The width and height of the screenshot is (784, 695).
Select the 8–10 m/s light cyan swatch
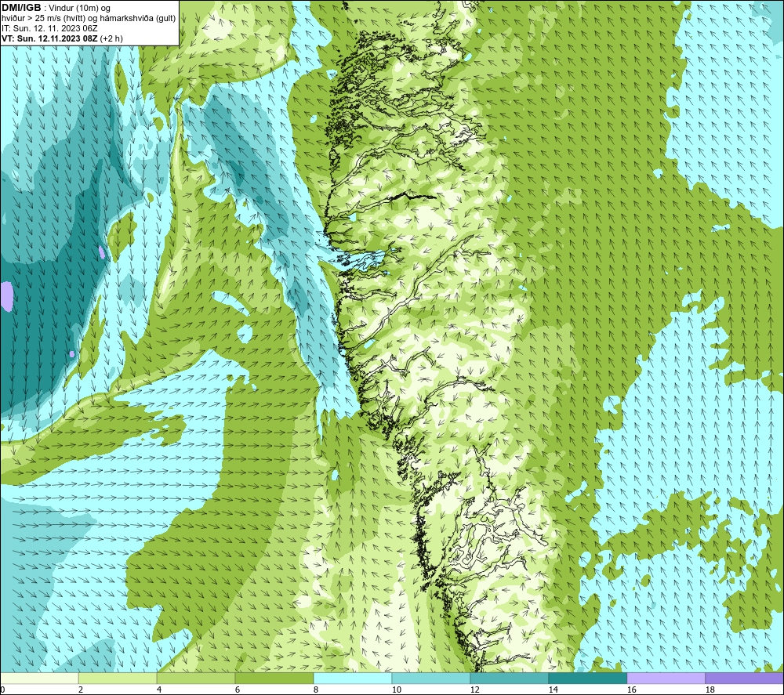pyautogui.click(x=353, y=678)
